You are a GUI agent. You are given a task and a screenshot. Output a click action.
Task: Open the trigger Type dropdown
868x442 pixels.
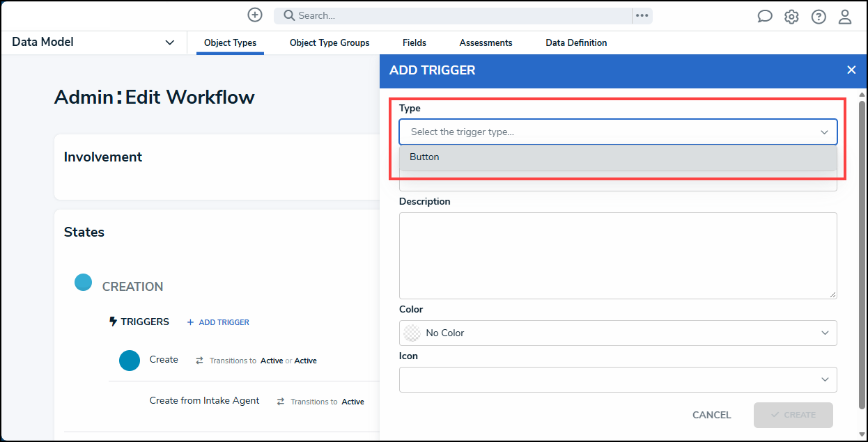click(x=618, y=132)
